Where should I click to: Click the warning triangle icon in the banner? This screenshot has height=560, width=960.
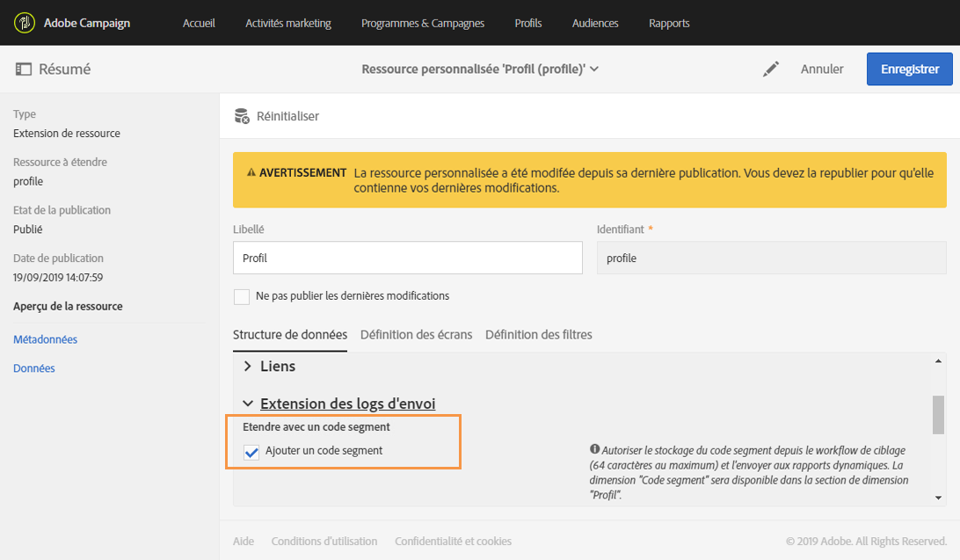tap(251, 172)
